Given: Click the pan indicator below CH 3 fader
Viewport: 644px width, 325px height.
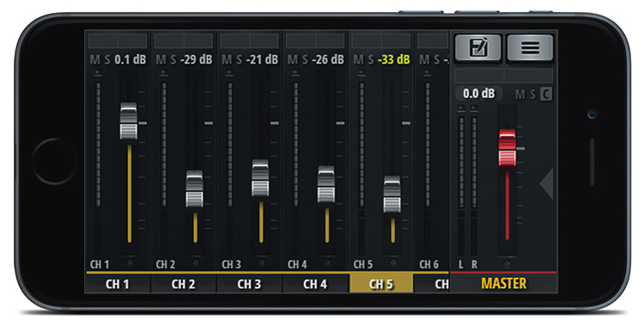Looking at the screenshot, I should [x=262, y=263].
